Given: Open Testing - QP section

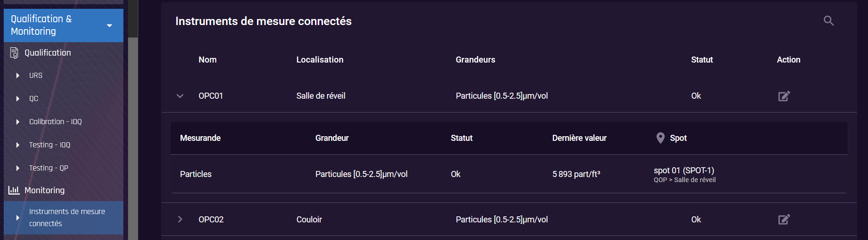Looking at the screenshot, I should pos(49,168).
